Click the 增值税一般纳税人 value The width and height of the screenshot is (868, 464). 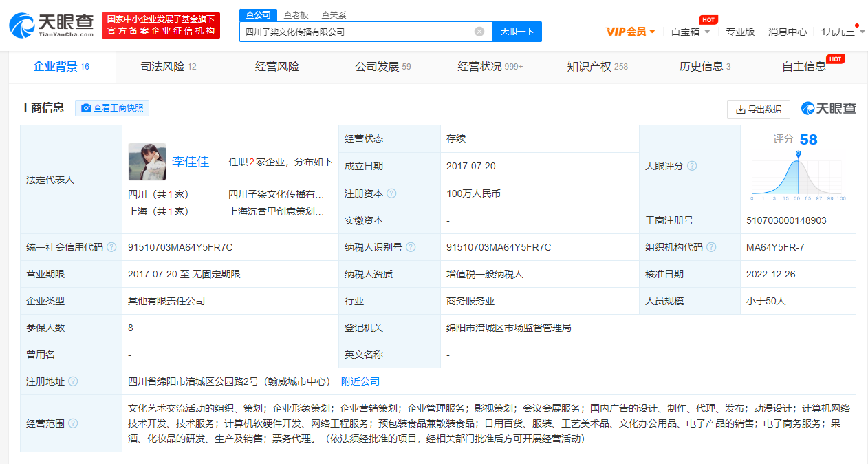pos(485,274)
